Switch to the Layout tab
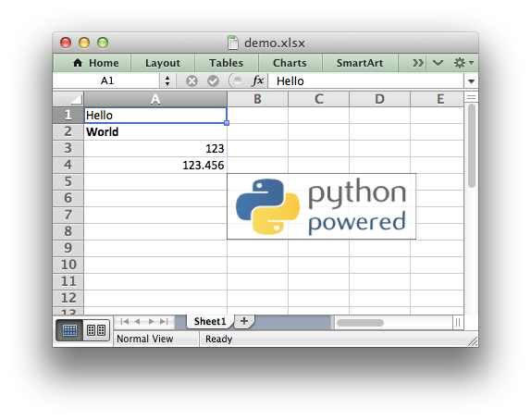 pyautogui.click(x=163, y=63)
